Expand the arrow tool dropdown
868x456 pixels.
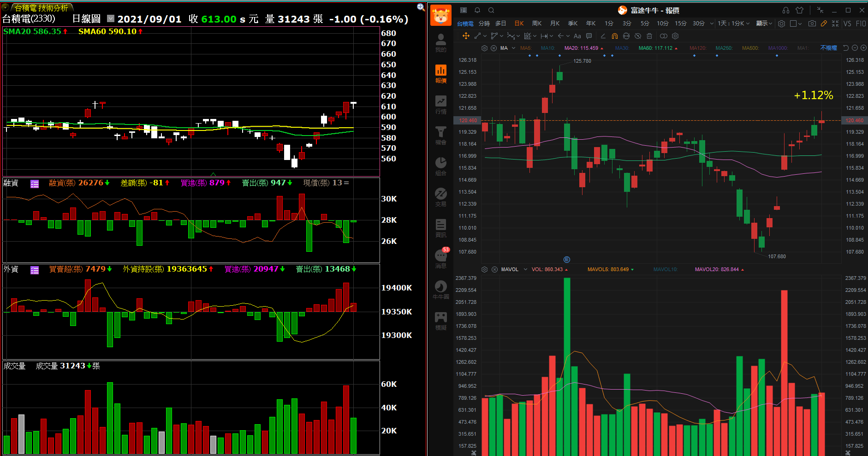click(568, 36)
